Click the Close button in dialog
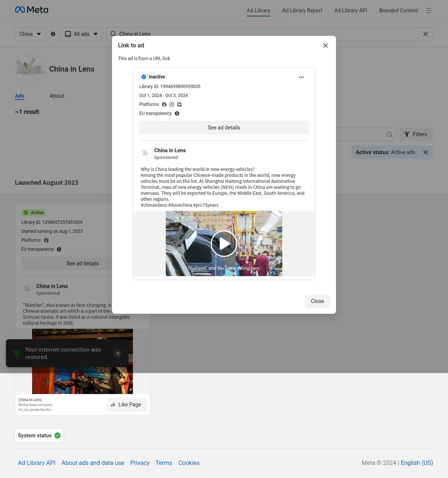Screen dimensions: 448x478 317,301
